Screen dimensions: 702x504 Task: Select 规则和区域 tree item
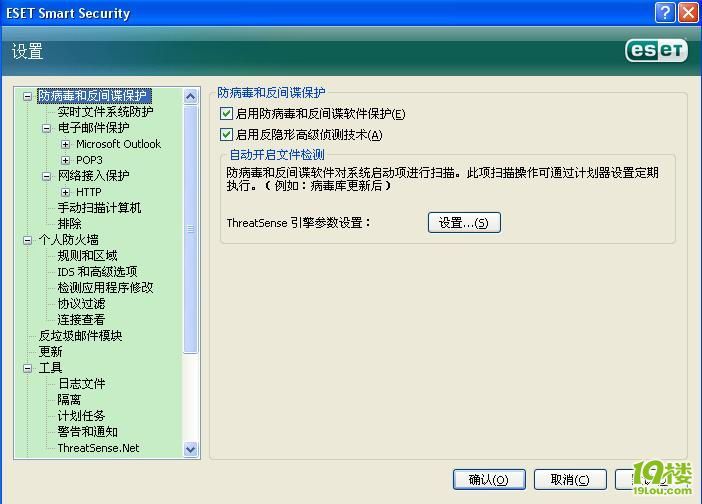(x=87, y=256)
